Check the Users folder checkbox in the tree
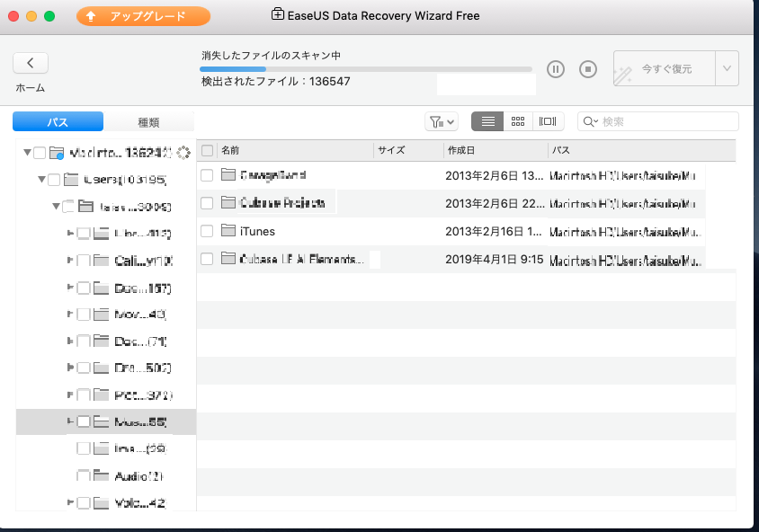This screenshot has width=759, height=532. pos(54,180)
